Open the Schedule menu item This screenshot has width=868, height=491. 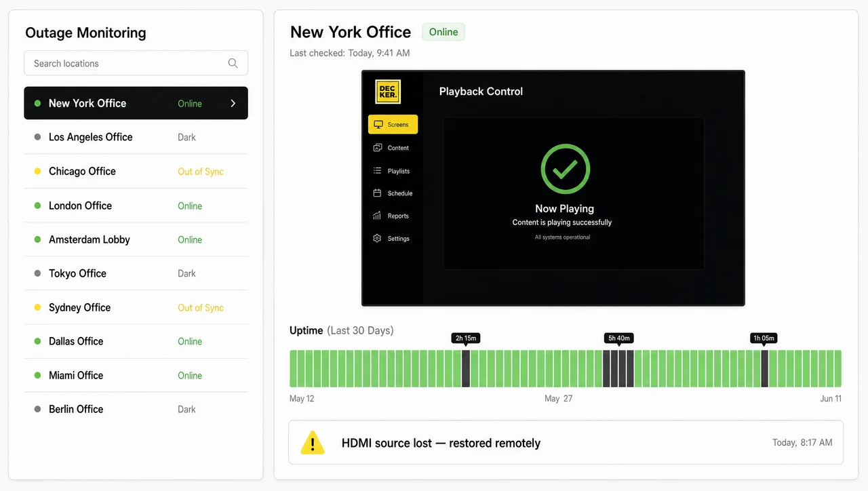pyautogui.click(x=393, y=193)
